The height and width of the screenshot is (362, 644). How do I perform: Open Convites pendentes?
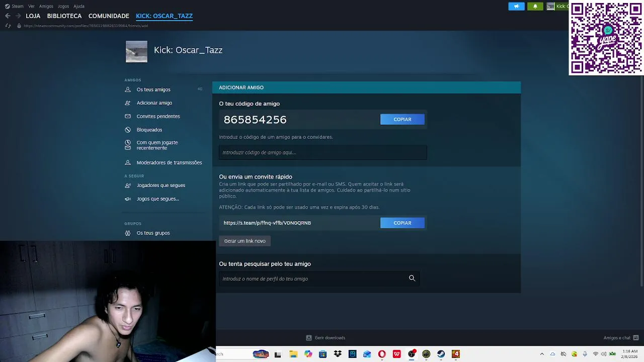click(x=158, y=116)
